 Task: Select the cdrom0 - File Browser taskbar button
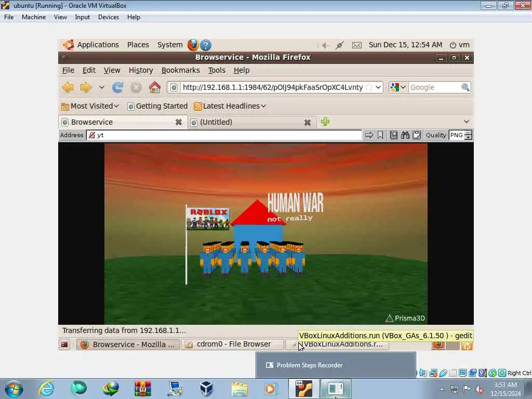pyautogui.click(x=232, y=345)
